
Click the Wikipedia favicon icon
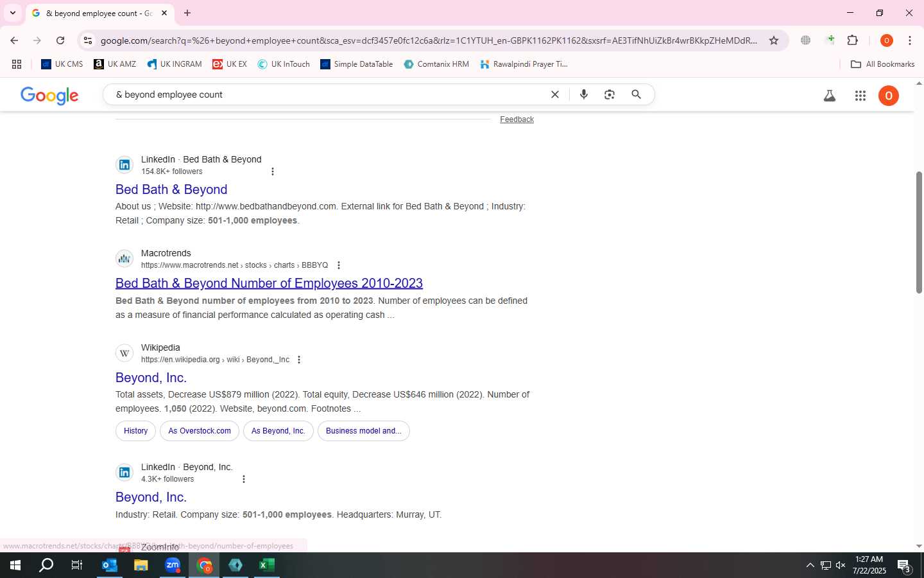pyautogui.click(x=124, y=353)
